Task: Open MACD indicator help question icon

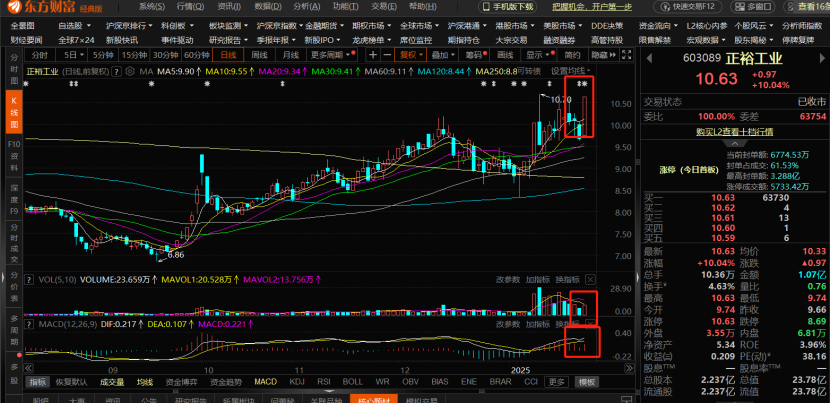Action: click(x=29, y=324)
